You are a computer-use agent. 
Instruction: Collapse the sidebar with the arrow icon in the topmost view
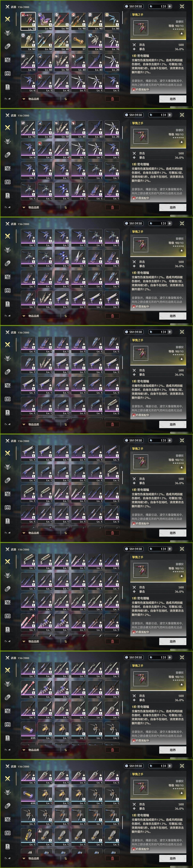pyautogui.click(x=7, y=99)
